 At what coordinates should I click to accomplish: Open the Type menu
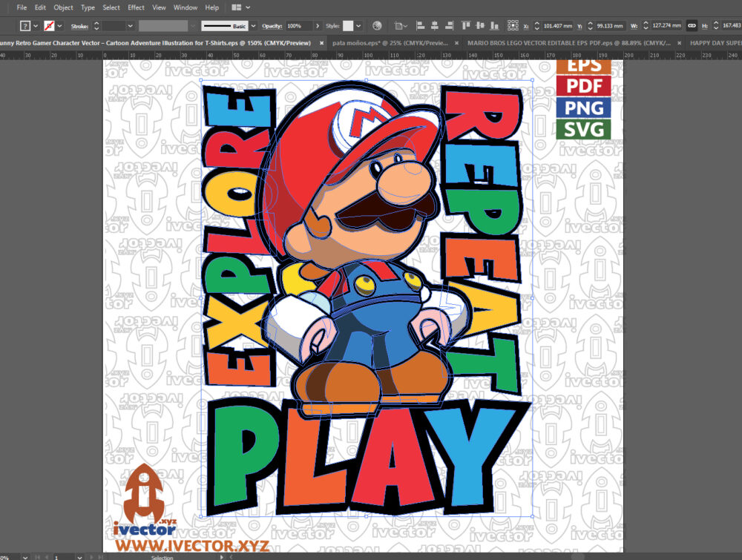(x=88, y=7)
